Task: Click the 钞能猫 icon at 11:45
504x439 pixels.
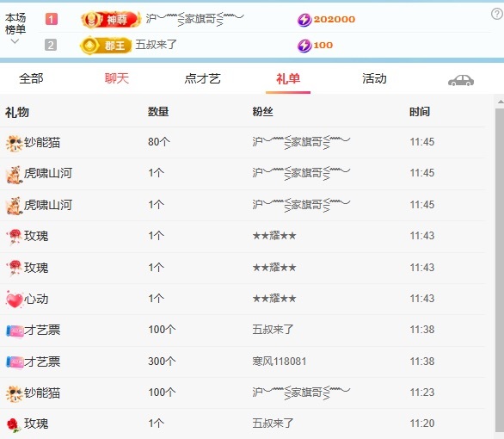Action: [14, 143]
